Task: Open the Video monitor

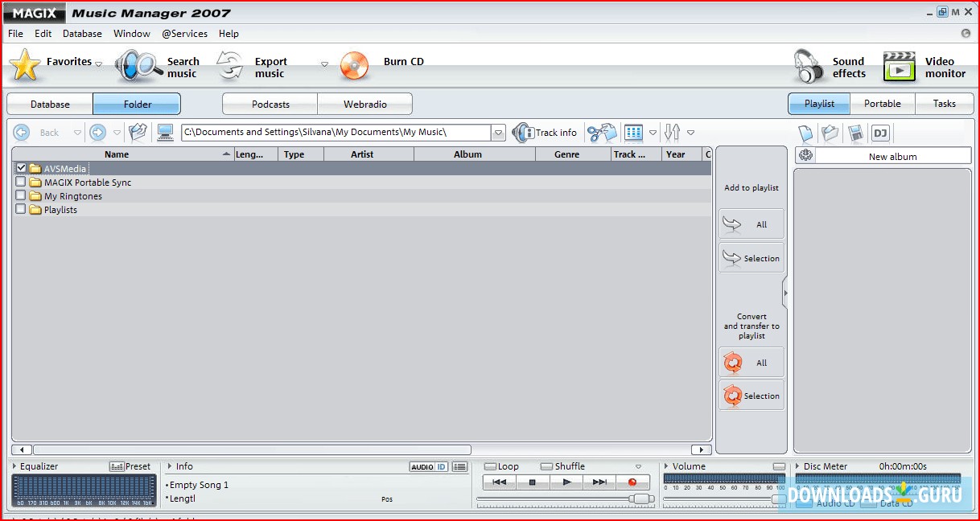Action: pos(924,67)
